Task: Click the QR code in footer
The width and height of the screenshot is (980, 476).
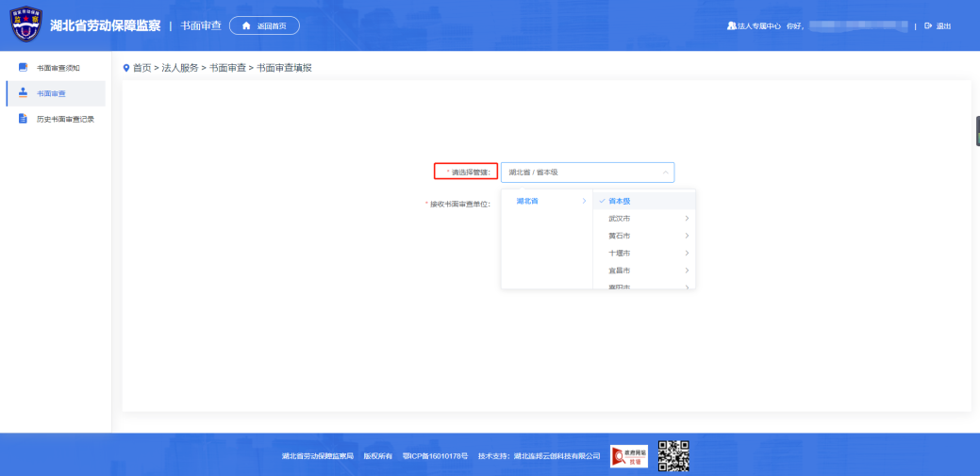Action: pyautogui.click(x=673, y=455)
